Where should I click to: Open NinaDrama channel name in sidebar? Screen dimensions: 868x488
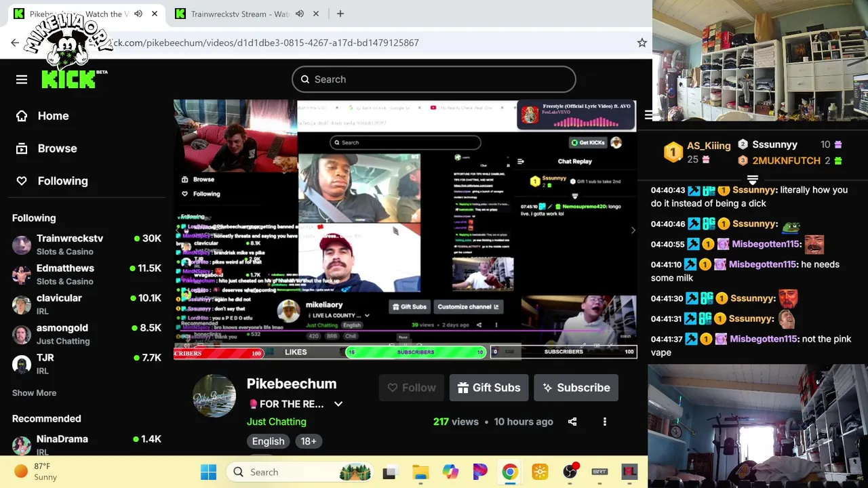click(62, 439)
